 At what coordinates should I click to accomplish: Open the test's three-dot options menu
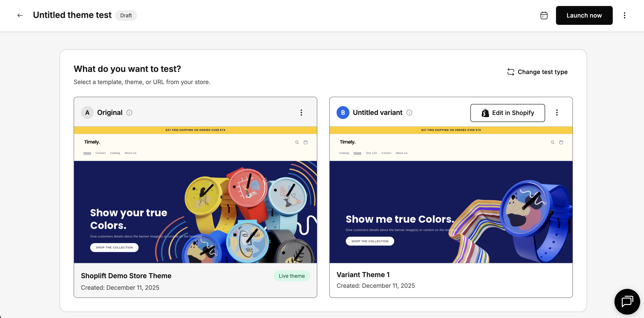[x=625, y=15]
